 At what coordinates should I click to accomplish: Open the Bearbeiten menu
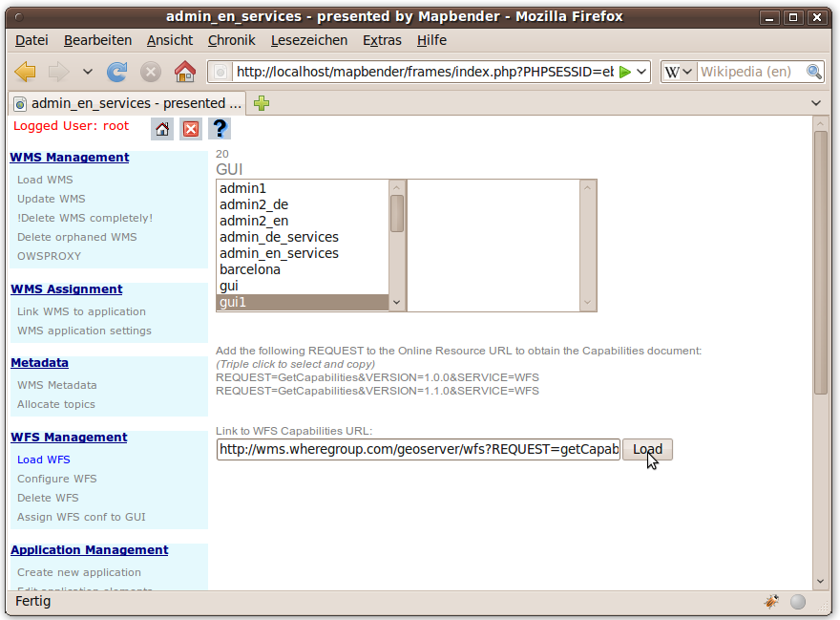pos(97,40)
